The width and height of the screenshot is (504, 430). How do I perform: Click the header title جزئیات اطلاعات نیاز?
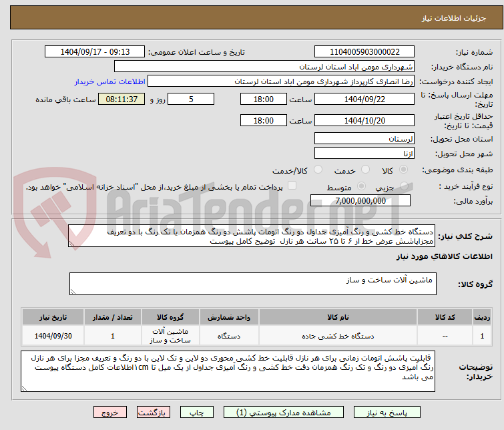click(x=454, y=18)
